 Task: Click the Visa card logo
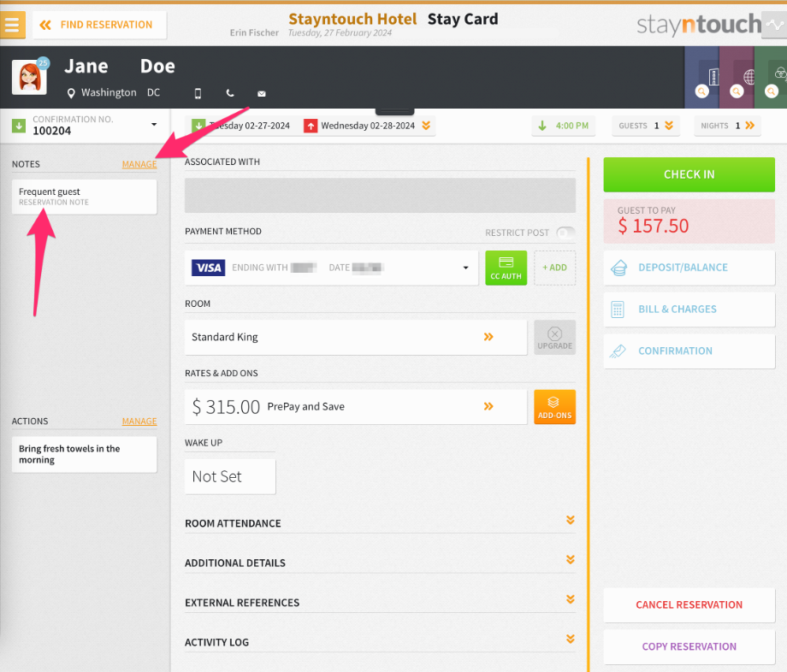tap(208, 268)
